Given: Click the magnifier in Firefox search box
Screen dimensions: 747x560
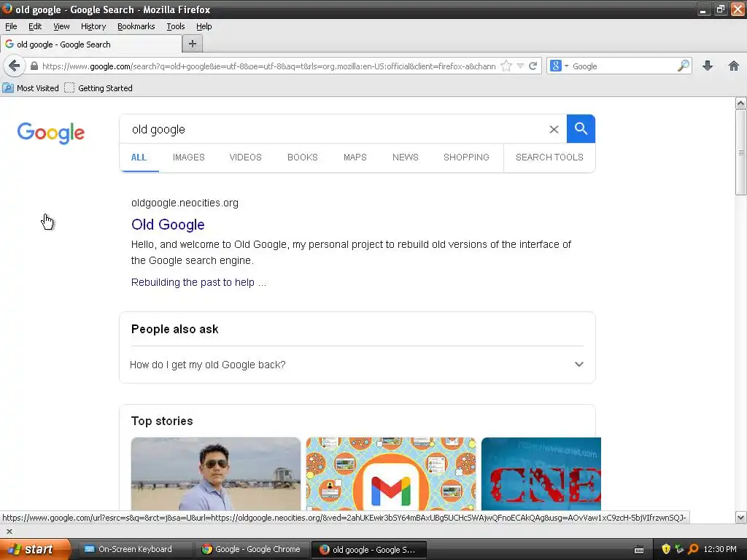Looking at the screenshot, I should click(683, 66).
